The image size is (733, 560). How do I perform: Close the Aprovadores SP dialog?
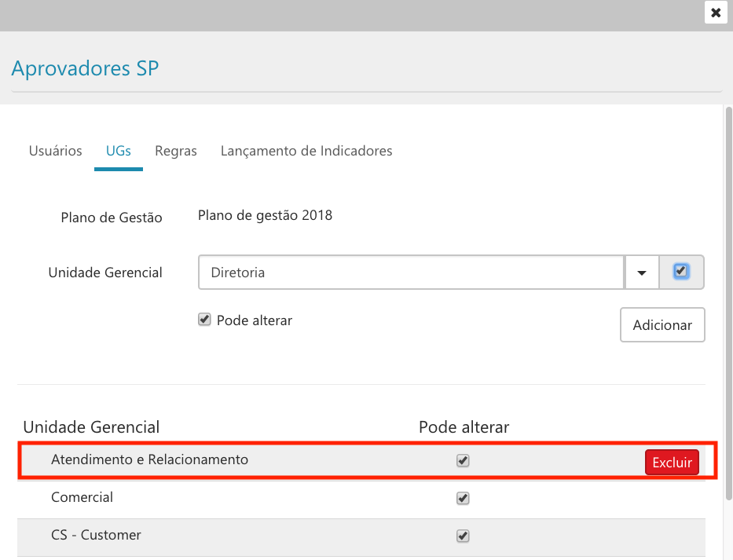pyautogui.click(x=716, y=13)
